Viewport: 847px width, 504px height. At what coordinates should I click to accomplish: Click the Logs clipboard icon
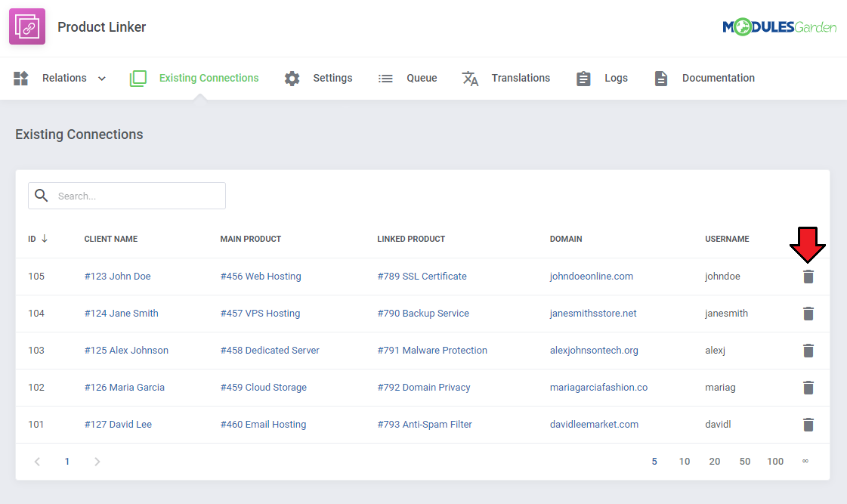583,79
